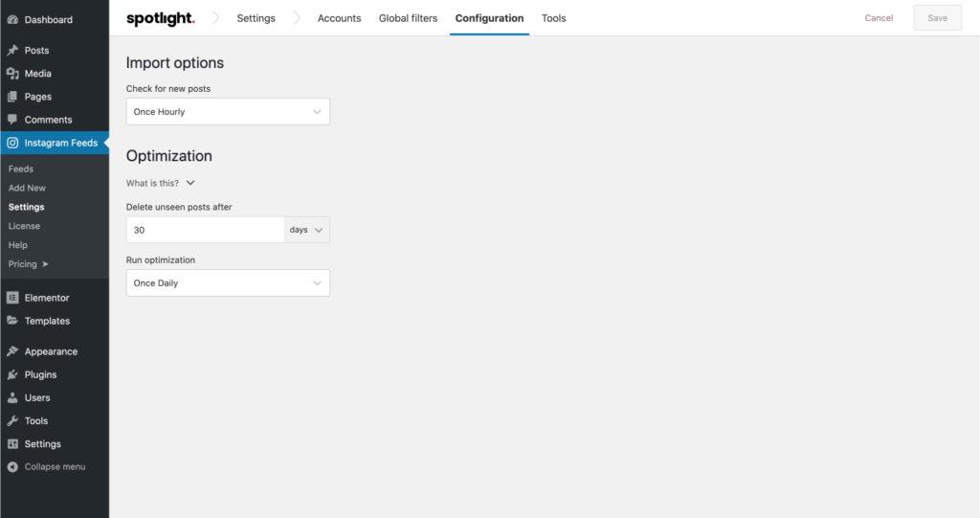Open Add New submenu item
Viewport: 980px width, 518px height.
(27, 188)
